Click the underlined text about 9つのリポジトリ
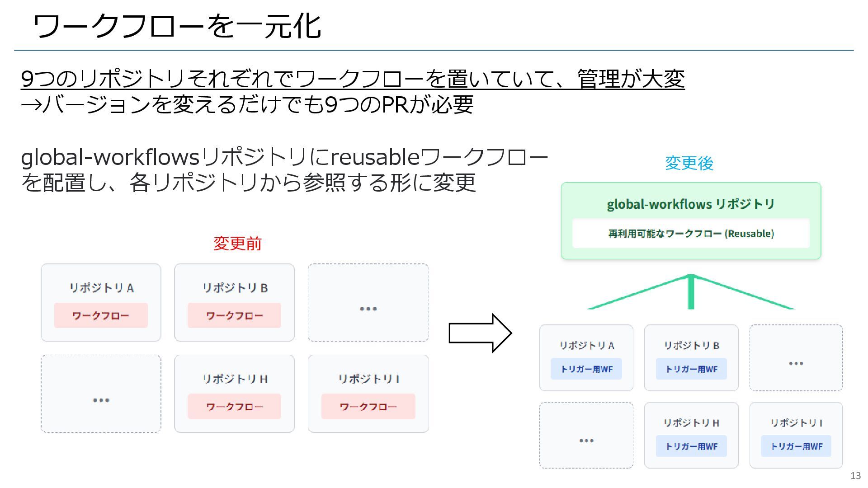Viewport: 868px width, 488px height. 353,79
